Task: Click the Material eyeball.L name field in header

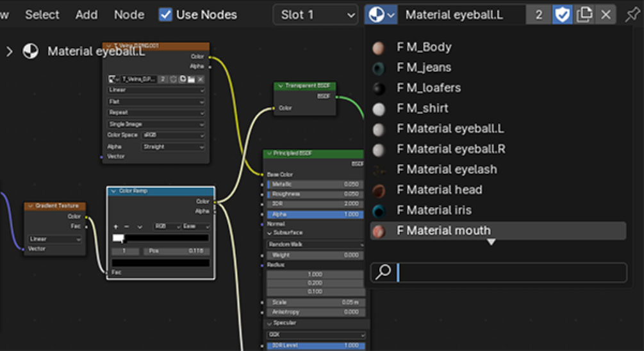Action: pyautogui.click(x=461, y=15)
